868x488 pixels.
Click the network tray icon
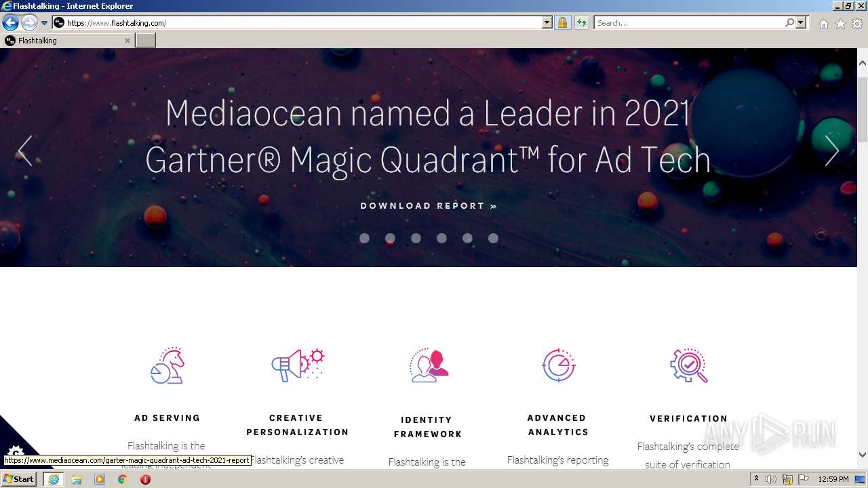point(787,479)
